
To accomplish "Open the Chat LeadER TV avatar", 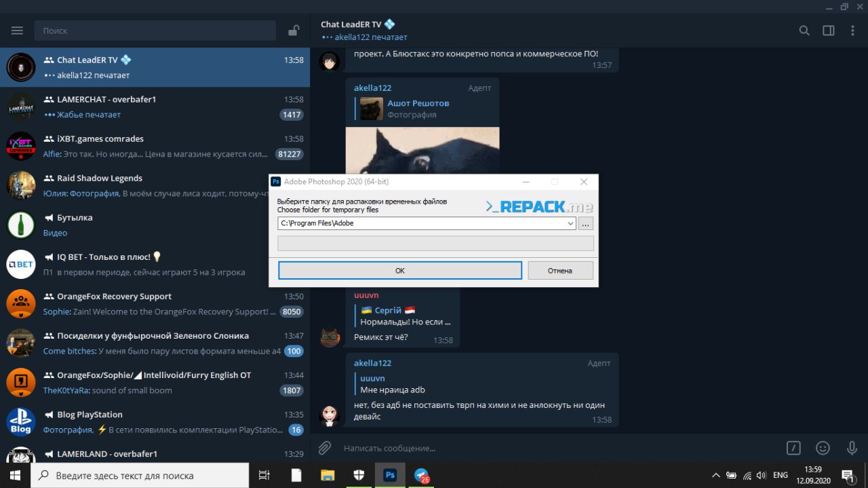I will pyautogui.click(x=21, y=67).
